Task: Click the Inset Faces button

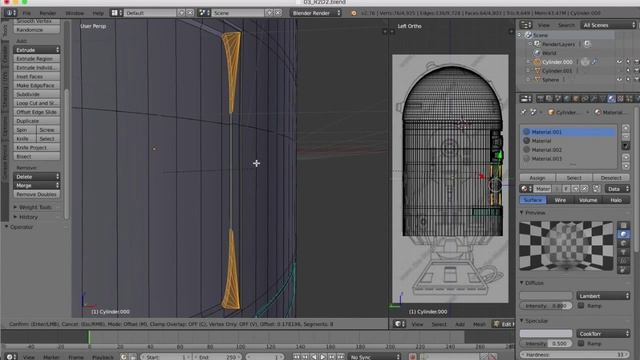Action: (37, 76)
